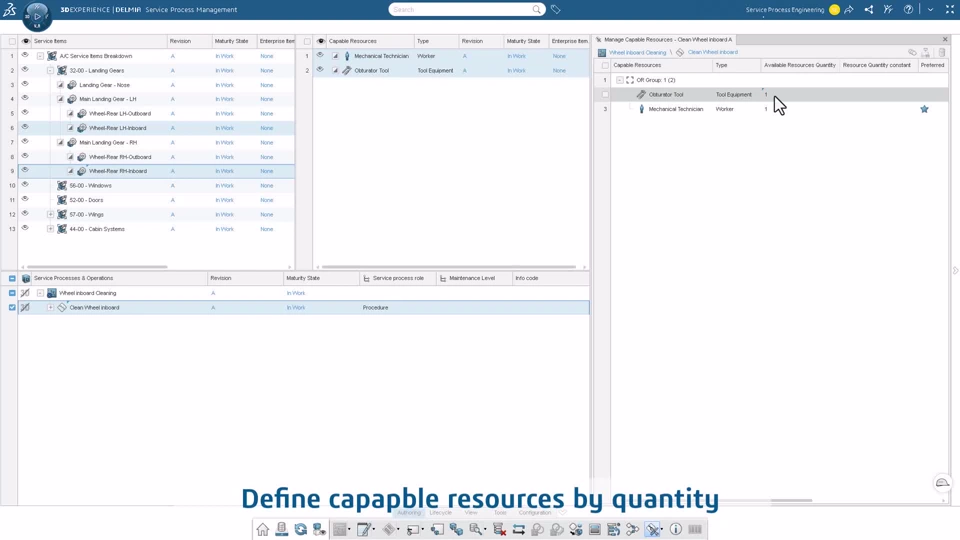
Task: Click the yellow status circle in top bar
Action: point(834,10)
